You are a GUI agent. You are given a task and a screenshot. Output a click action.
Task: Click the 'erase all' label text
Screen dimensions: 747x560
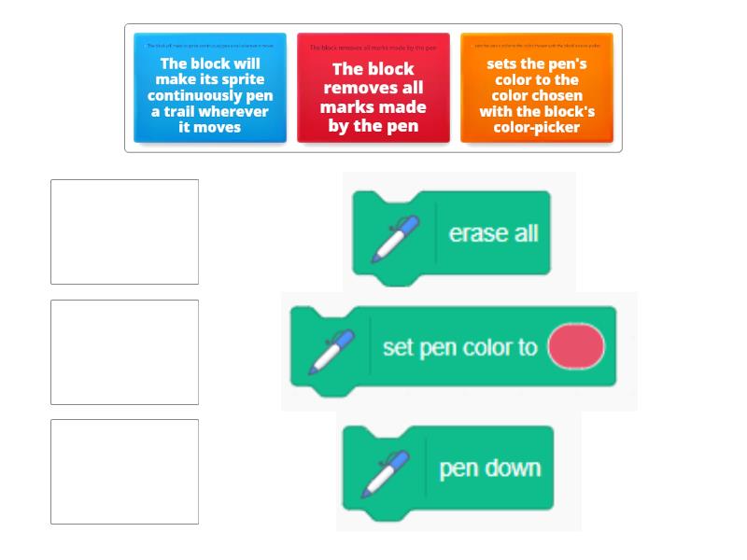coord(494,233)
